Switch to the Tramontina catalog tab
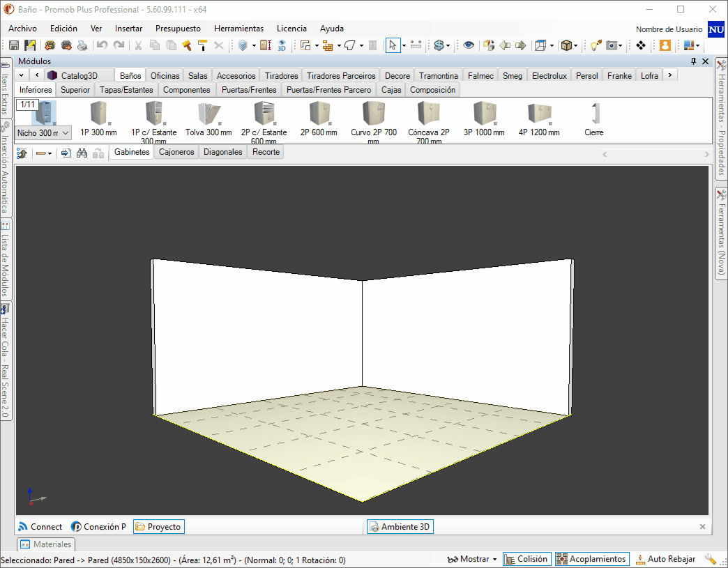 point(439,76)
